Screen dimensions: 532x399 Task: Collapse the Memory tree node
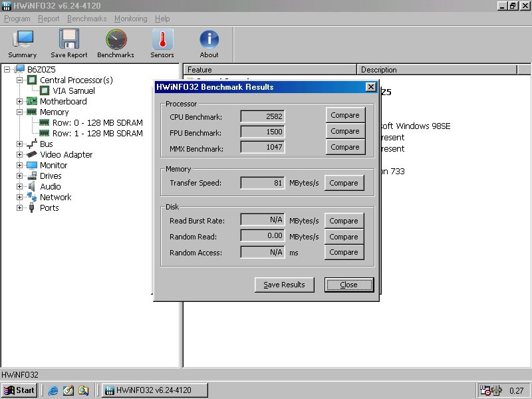[20, 112]
